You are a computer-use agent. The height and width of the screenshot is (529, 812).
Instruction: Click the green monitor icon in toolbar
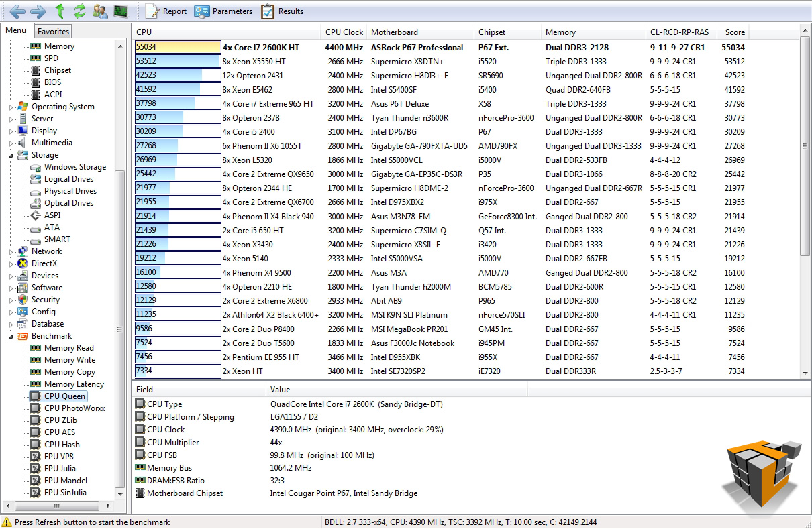point(121,11)
